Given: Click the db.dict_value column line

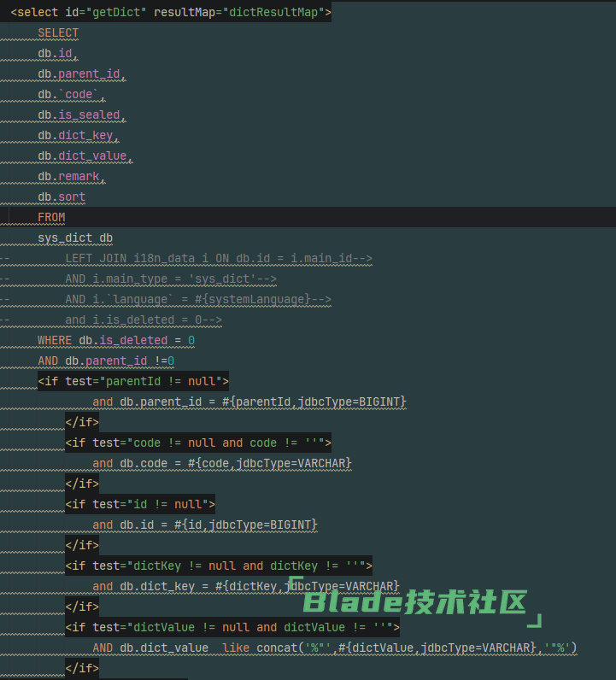Looking at the screenshot, I should (x=85, y=155).
